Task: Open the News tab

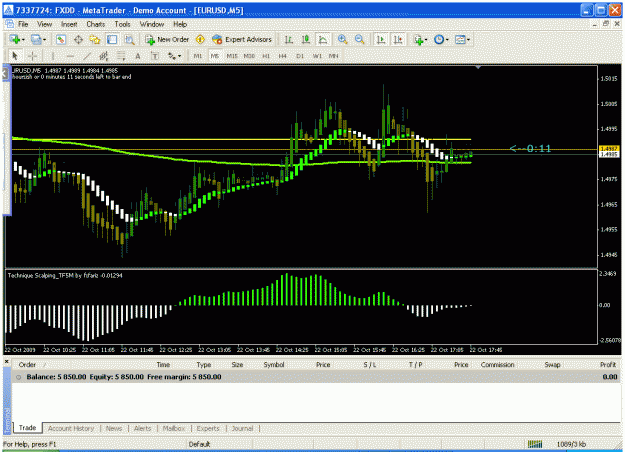Action: click(114, 428)
